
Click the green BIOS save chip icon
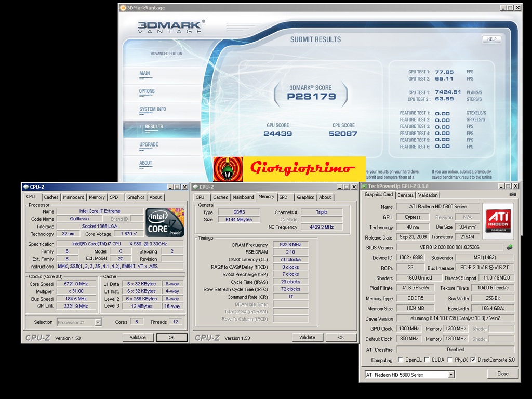pos(509,247)
